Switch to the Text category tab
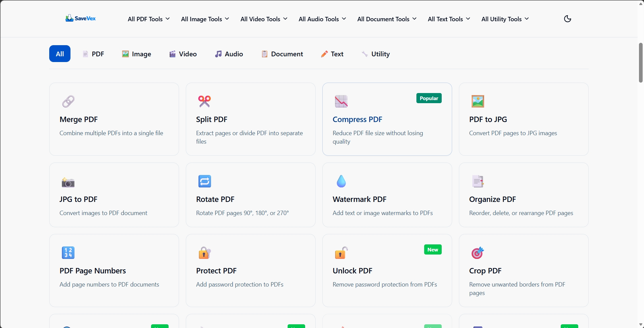644x328 pixels. [332, 54]
